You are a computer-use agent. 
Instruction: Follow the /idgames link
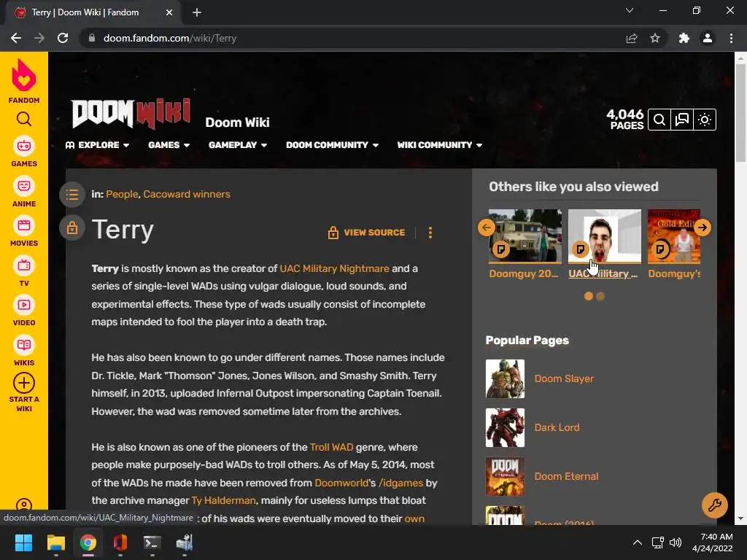pos(400,483)
